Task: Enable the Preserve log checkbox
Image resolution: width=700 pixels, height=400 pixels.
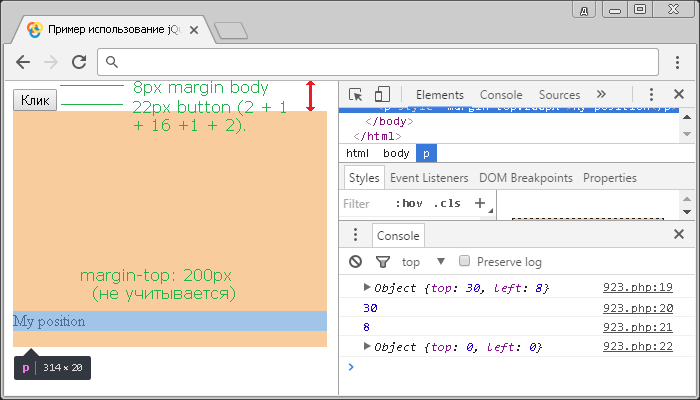Action: 464,261
